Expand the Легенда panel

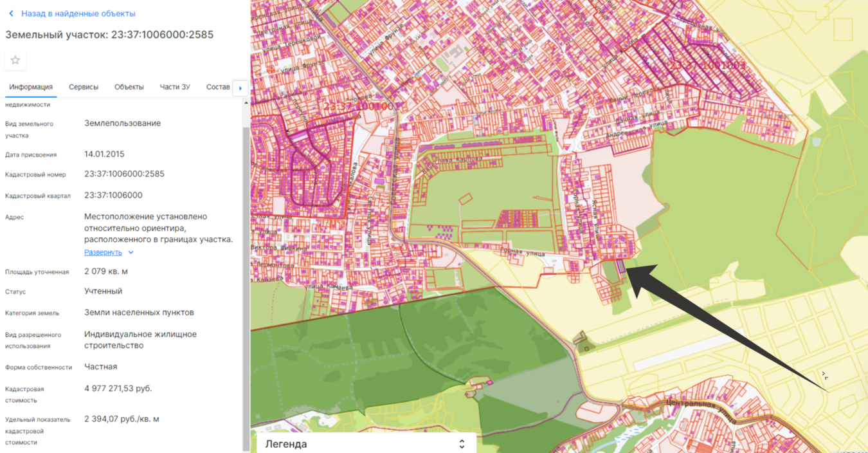[x=461, y=444]
